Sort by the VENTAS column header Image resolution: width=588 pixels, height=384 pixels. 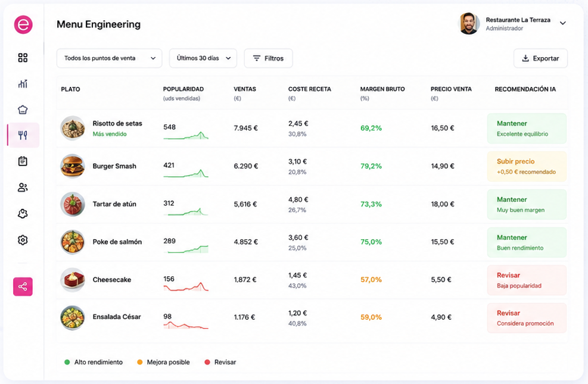tap(245, 89)
